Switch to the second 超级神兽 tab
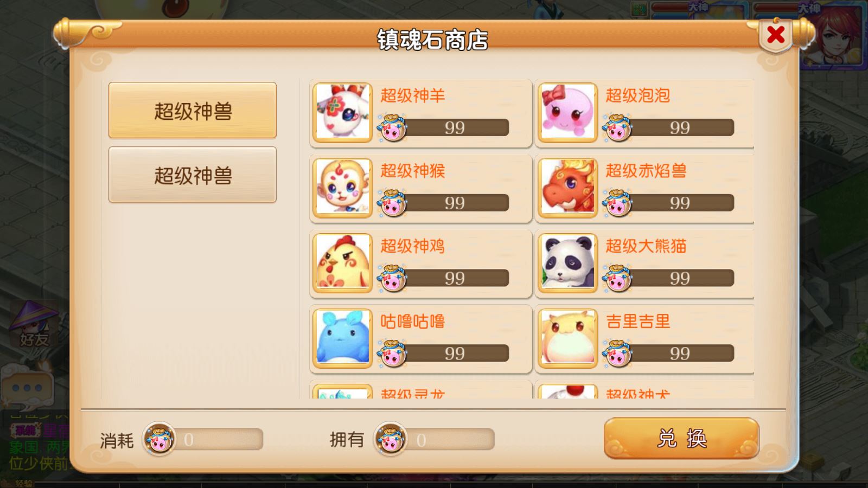The height and width of the screenshot is (488, 868). tap(193, 175)
